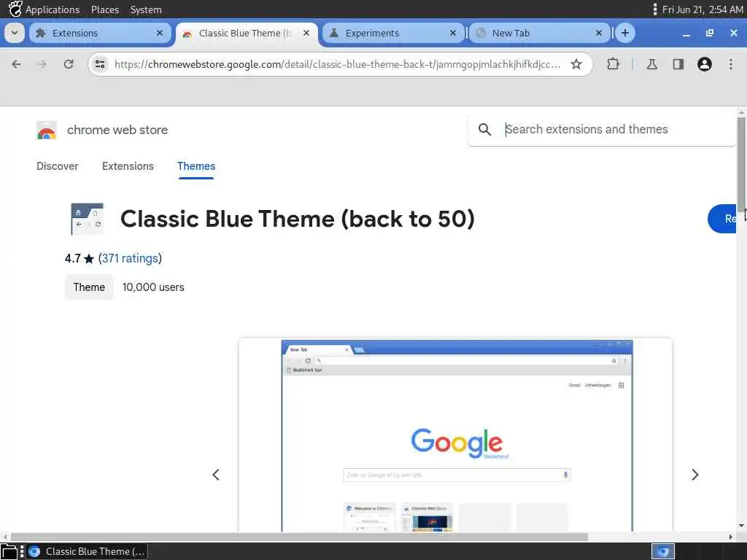The image size is (747, 560).
Task: Click the search magnifier icon
Action: click(x=484, y=130)
